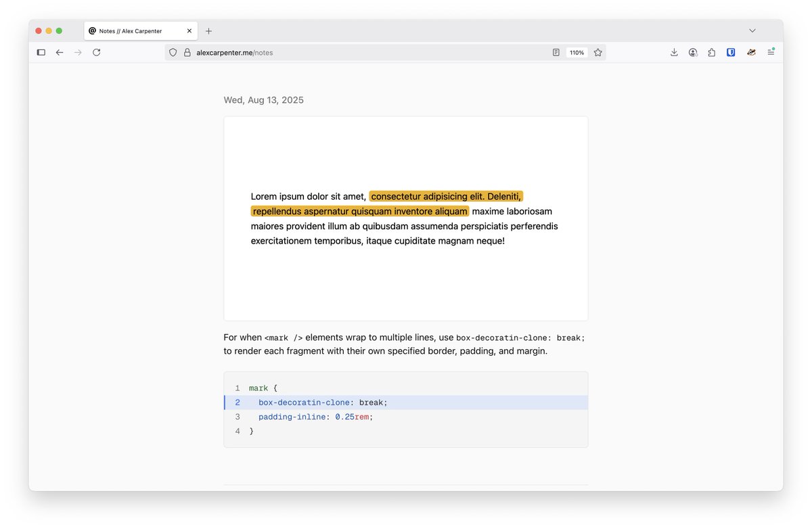Open the sidebar panel icon
812x529 pixels.
point(41,52)
